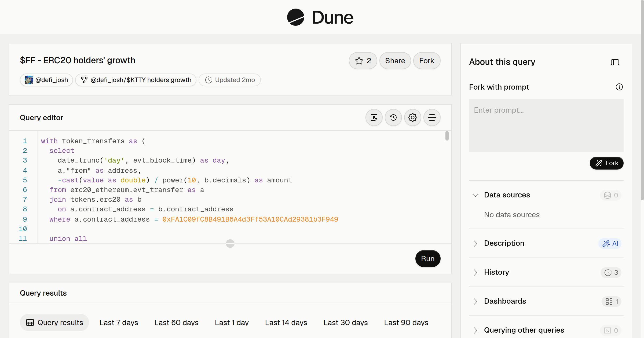Star this query
644x338 pixels.
coord(363,61)
